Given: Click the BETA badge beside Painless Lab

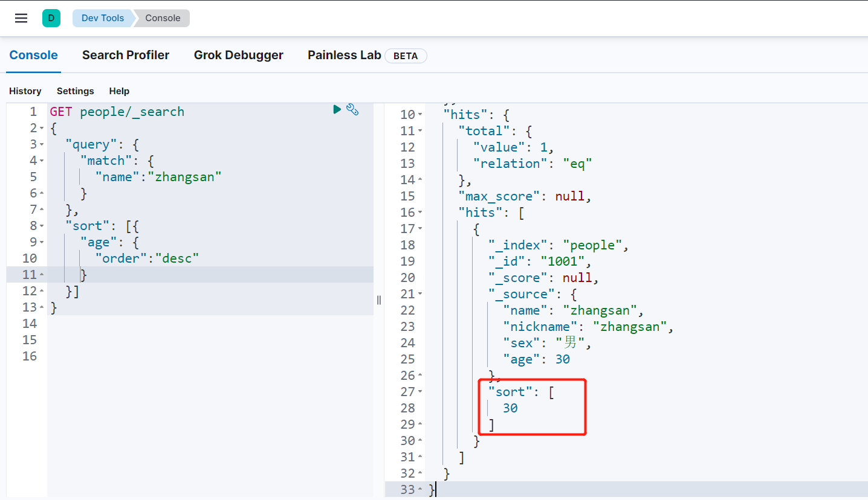Looking at the screenshot, I should 406,56.
